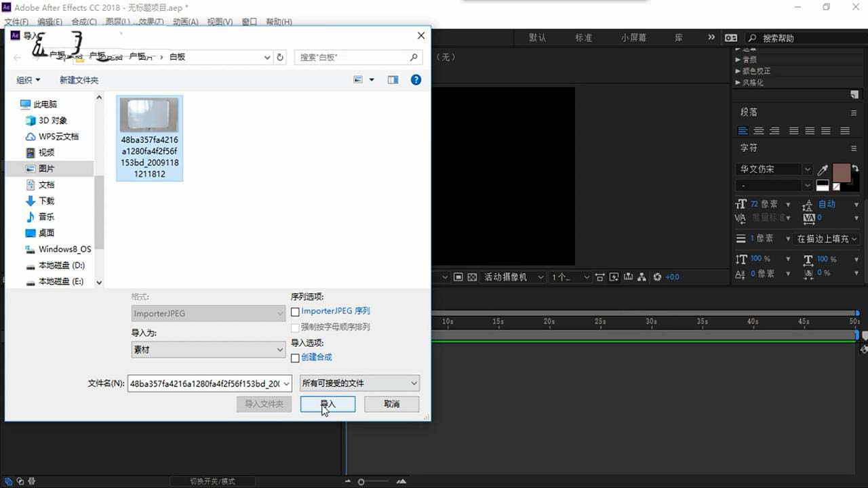Open the 窗口 menu

click(248, 22)
